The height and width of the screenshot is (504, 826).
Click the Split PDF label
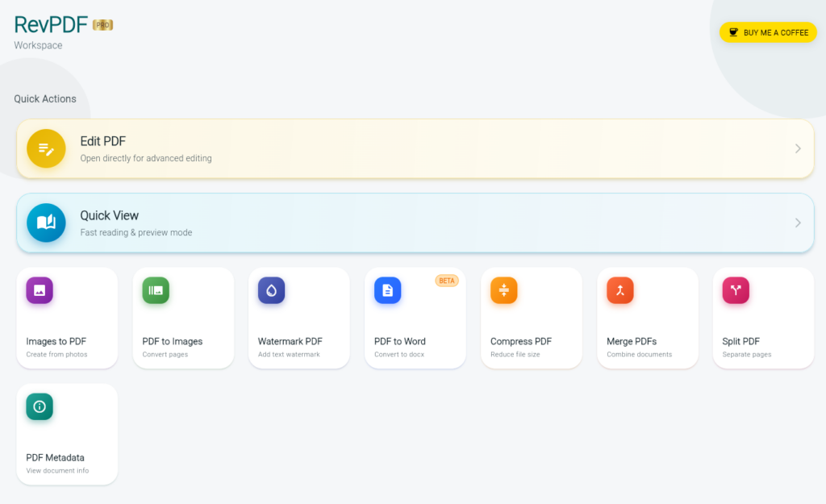pos(740,341)
